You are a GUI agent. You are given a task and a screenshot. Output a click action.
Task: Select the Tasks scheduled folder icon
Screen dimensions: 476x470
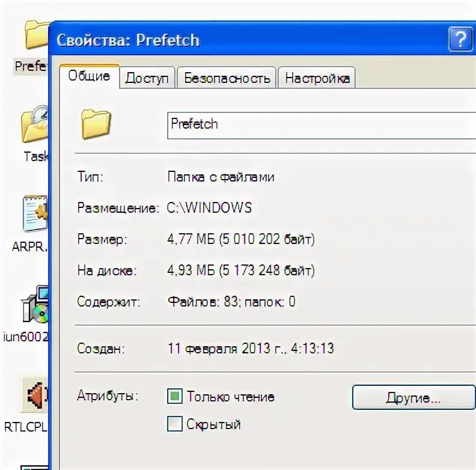tap(34, 124)
